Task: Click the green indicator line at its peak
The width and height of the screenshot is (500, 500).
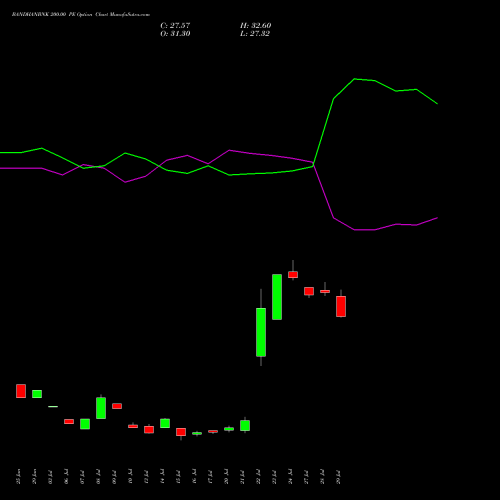Action: coord(355,79)
